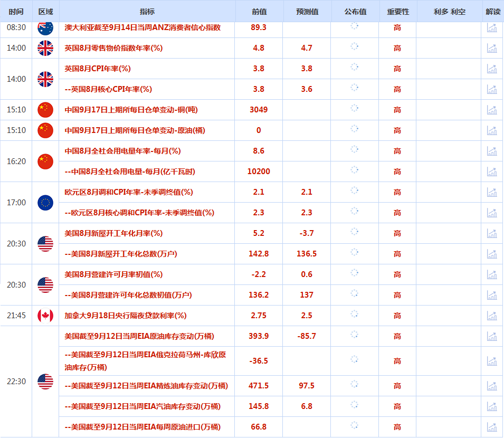Click the 利多 利空 column header
Viewport: 504px width, 438px height.
tap(450, 12)
